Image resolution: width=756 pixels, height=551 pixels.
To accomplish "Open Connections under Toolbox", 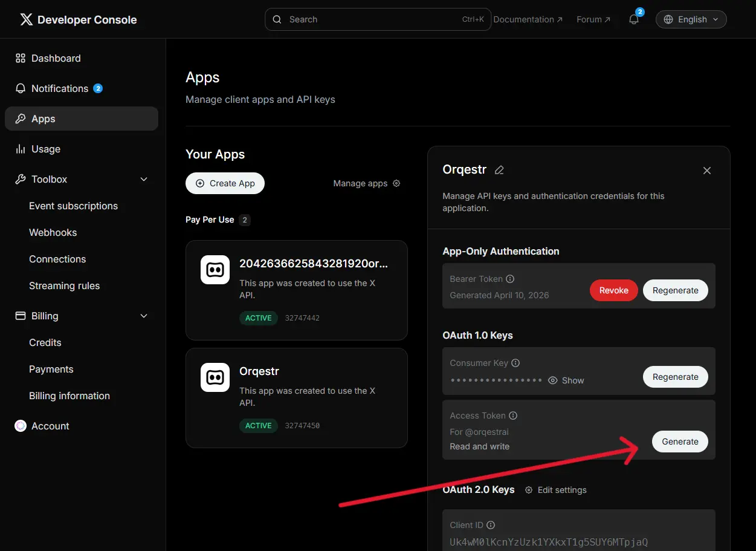I will pos(57,259).
